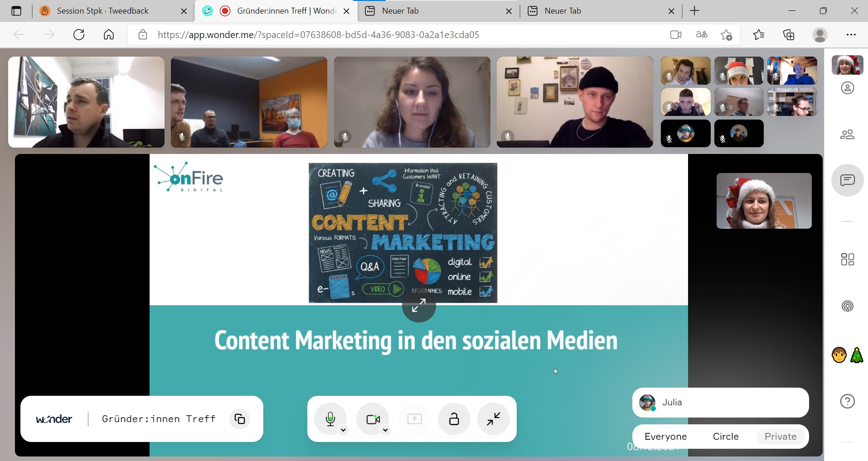Viewport: 868px width, 461px height.
Task: Select the three-men office video tile
Action: click(249, 102)
